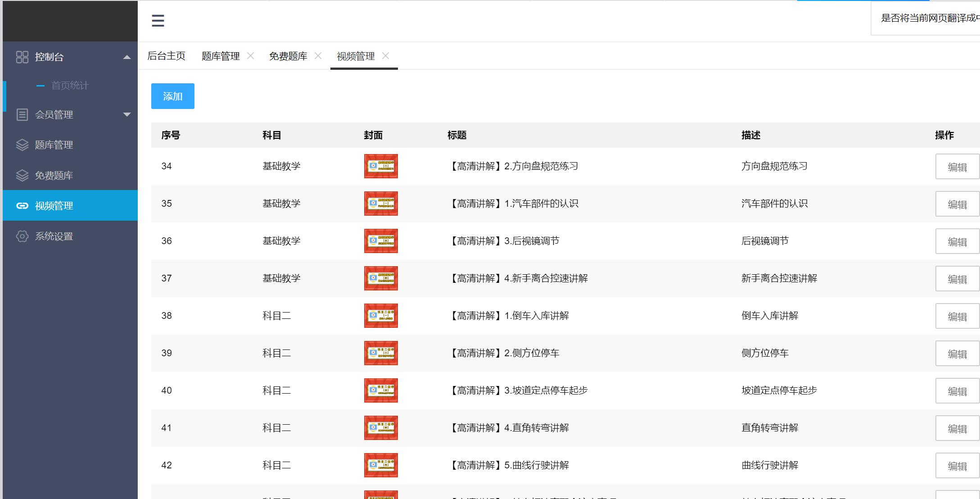
Task: Click the 会员管理 list icon
Action: tap(22, 115)
